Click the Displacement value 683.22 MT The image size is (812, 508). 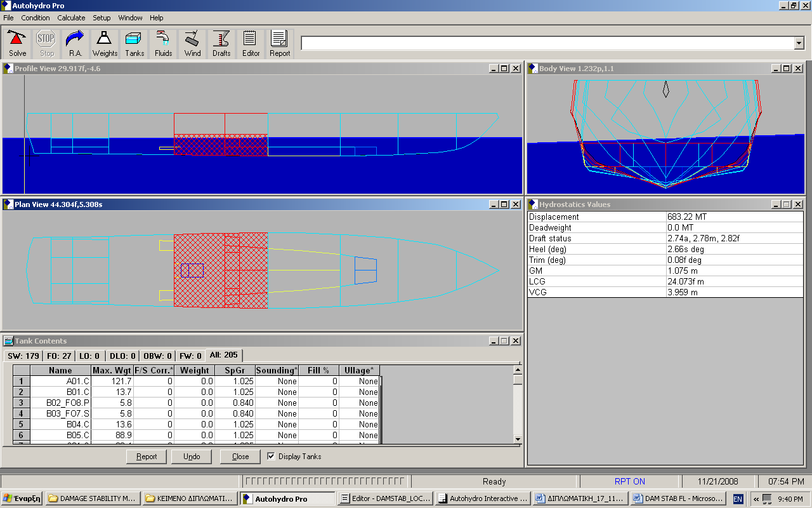tap(735, 217)
